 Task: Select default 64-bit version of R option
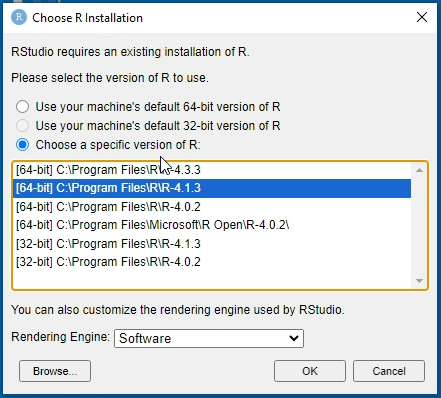[x=22, y=107]
